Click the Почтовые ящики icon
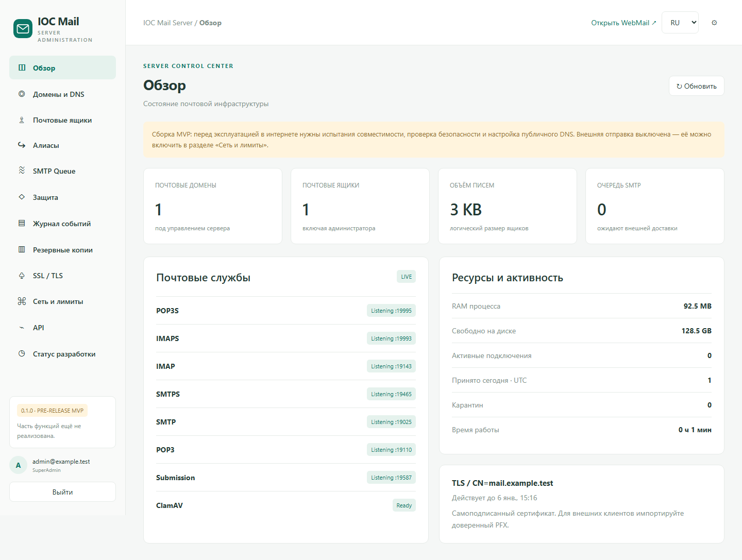The height and width of the screenshot is (560, 742). click(22, 120)
